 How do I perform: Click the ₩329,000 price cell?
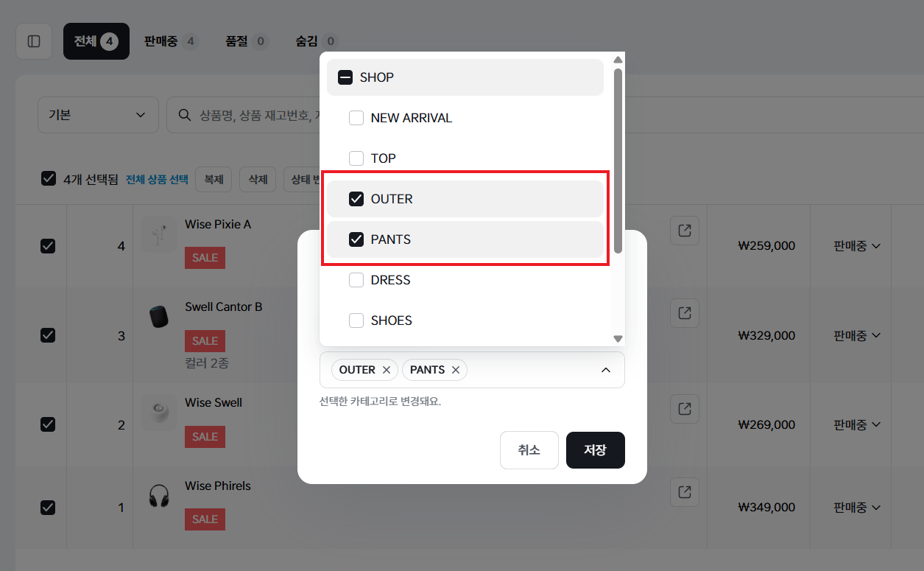[x=766, y=335]
